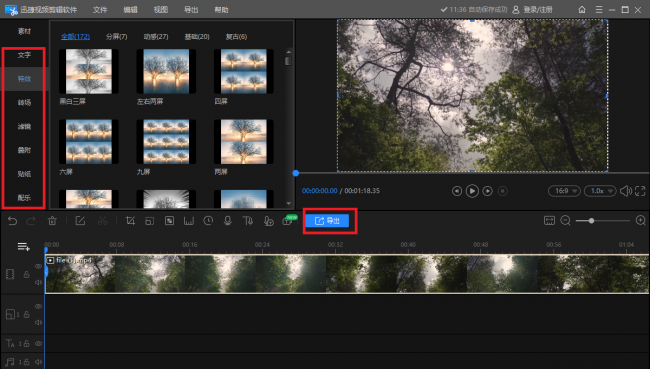Add a new track with list-plus icon
This screenshot has width=650, height=369.
[x=24, y=247]
